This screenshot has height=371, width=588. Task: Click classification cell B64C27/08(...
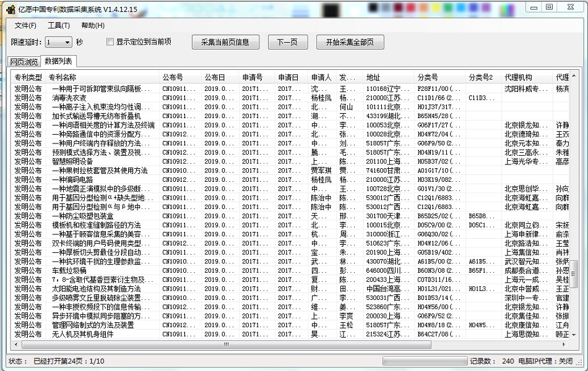pyautogui.click(x=439, y=334)
